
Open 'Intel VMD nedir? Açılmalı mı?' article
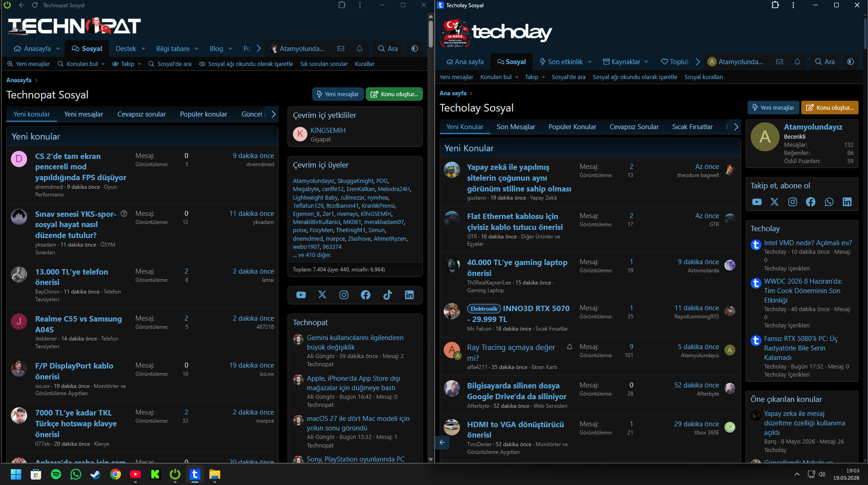point(808,243)
